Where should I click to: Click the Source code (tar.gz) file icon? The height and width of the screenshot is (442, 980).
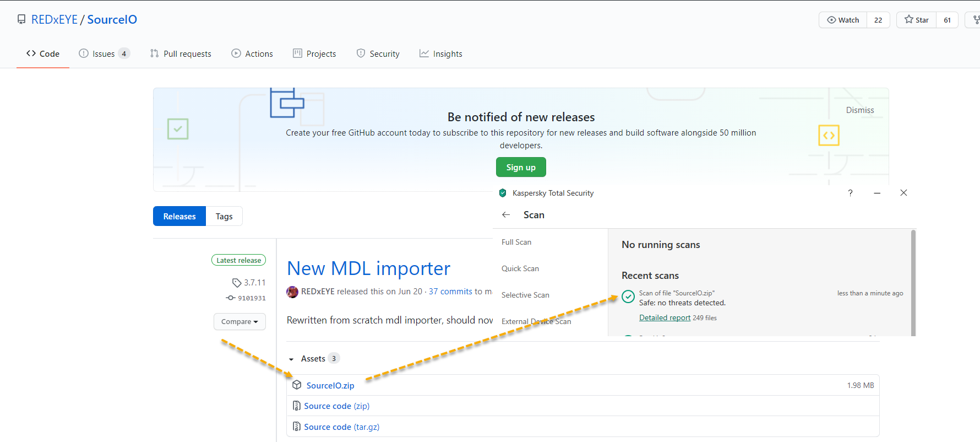(x=297, y=427)
